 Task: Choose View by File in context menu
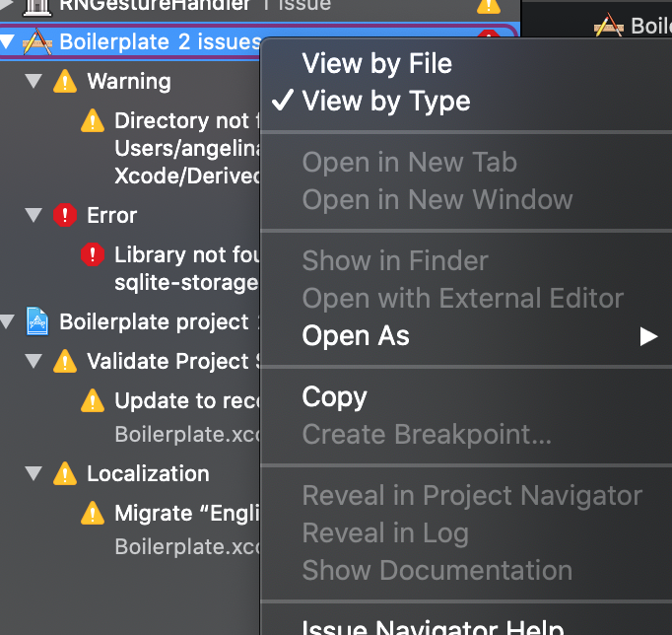pos(376,63)
